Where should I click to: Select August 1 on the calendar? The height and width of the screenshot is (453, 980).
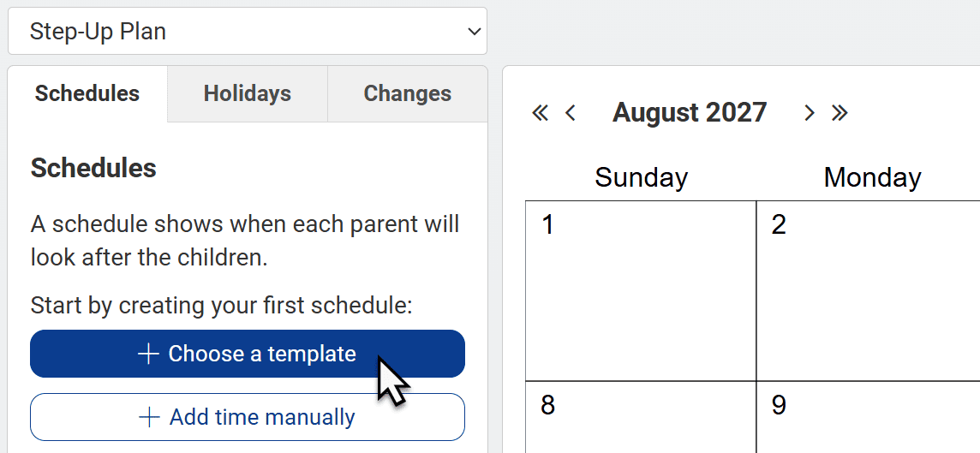tap(641, 291)
